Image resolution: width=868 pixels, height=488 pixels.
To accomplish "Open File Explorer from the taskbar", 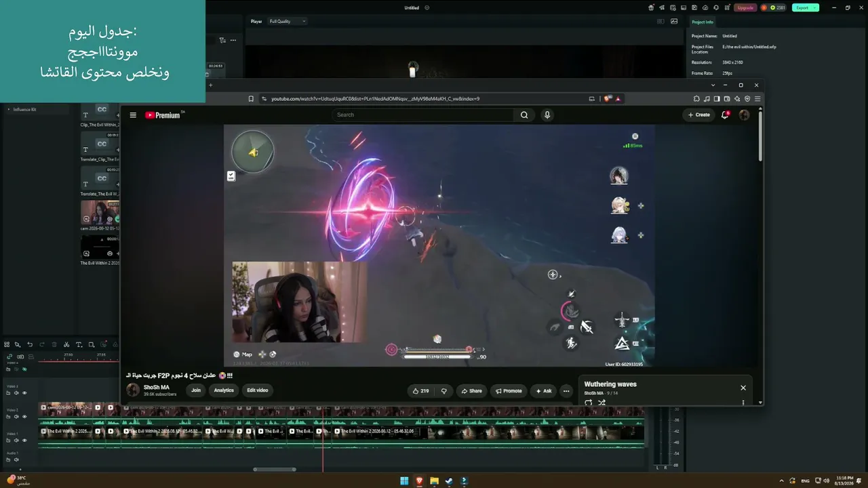I will 434,481.
